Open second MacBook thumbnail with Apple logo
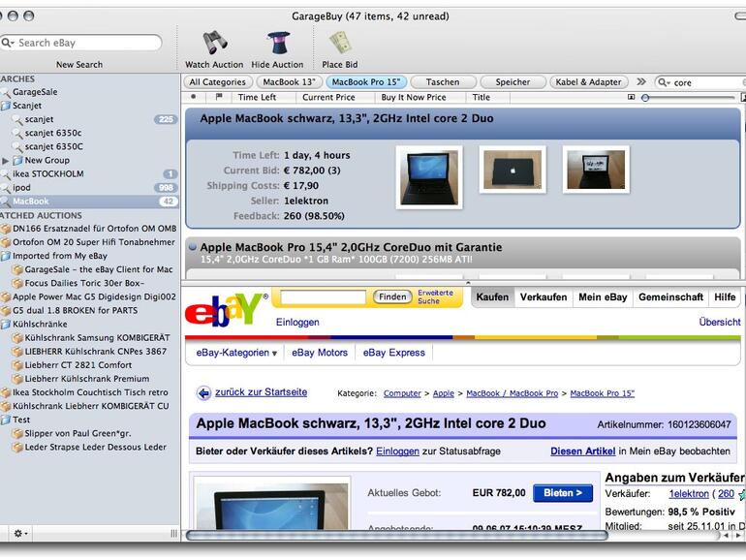 click(513, 170)
